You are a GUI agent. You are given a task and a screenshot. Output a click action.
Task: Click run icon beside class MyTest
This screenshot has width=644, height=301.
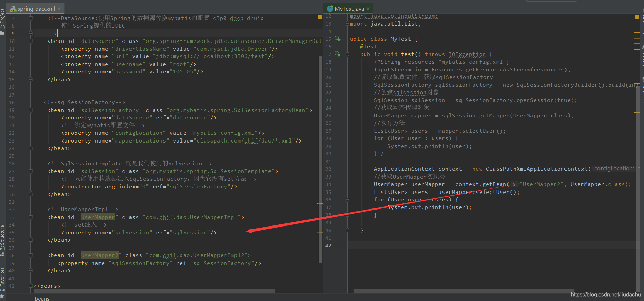[337, 39]
